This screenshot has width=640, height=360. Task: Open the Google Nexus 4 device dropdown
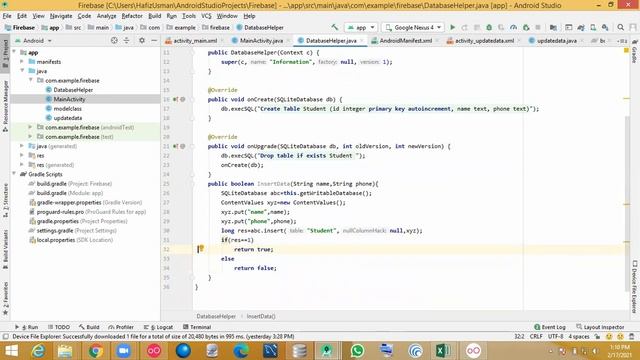pyautogui.click(x=413, y=27)
